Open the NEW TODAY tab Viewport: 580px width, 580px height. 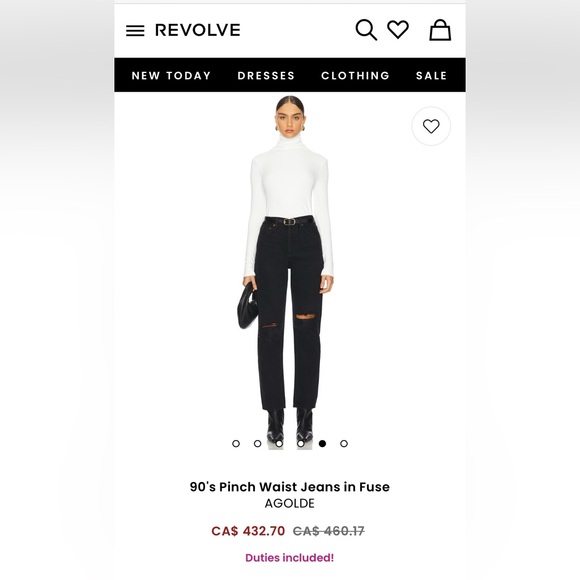tap(171, 75)
